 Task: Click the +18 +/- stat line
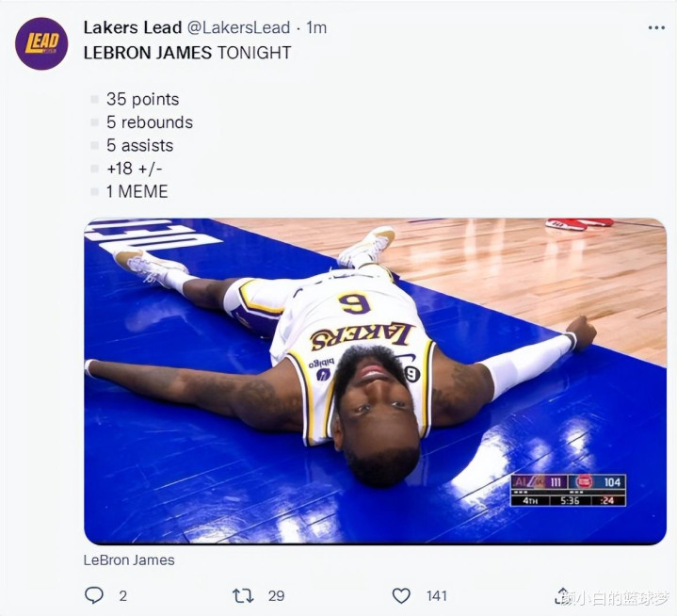coord(135,169)
